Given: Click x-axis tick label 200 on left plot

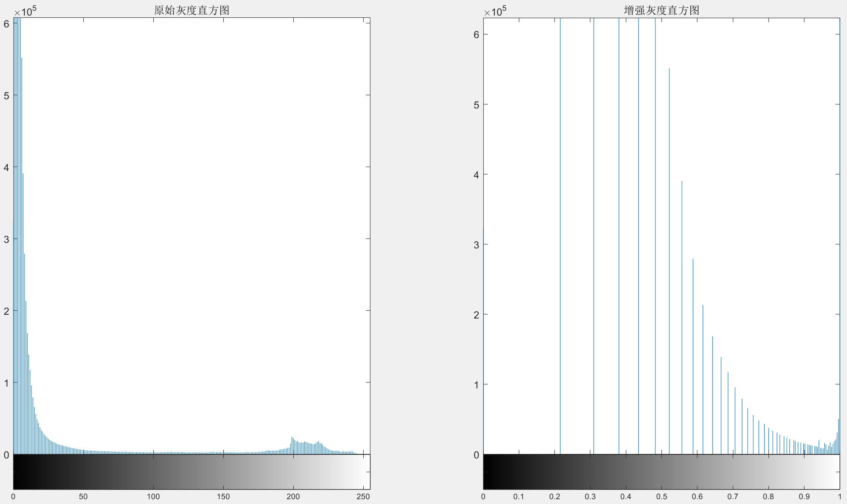Looking at the screenshot, I should click(x=293, y=497).
